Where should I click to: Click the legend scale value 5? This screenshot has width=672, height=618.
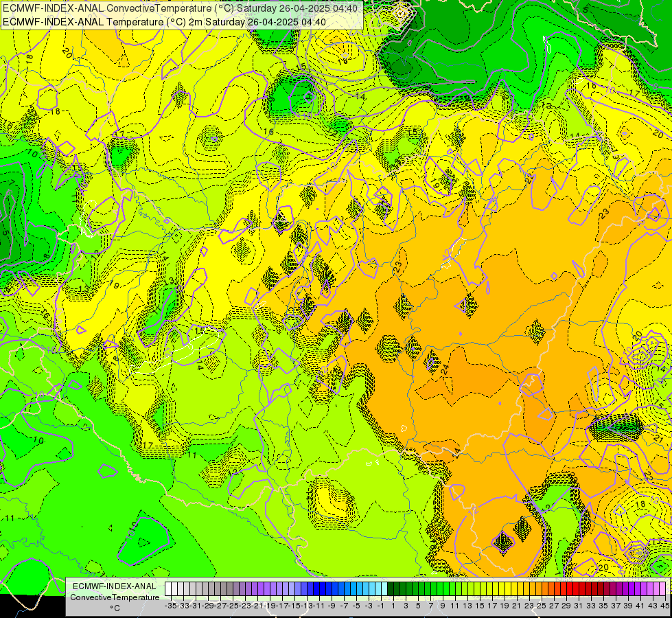[418, 606]
